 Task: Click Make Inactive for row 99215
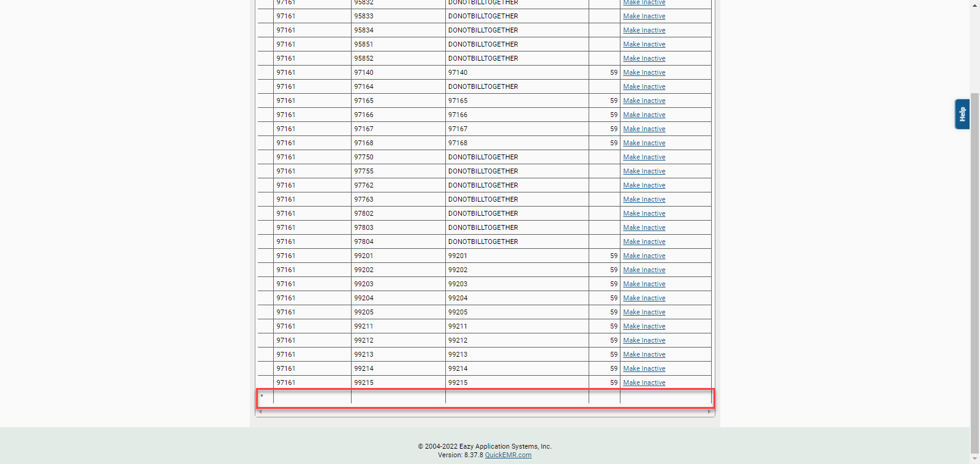point(644,382)
